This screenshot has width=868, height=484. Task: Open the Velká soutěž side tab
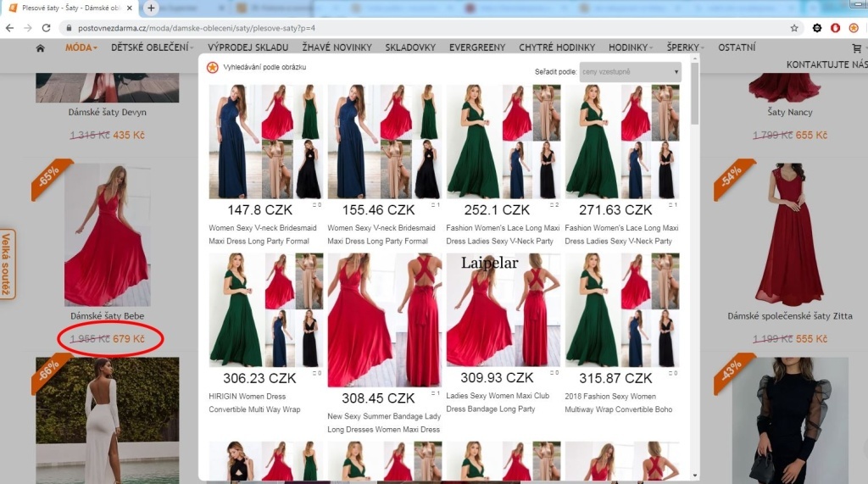pyautogui.click(x=8, y=264)
